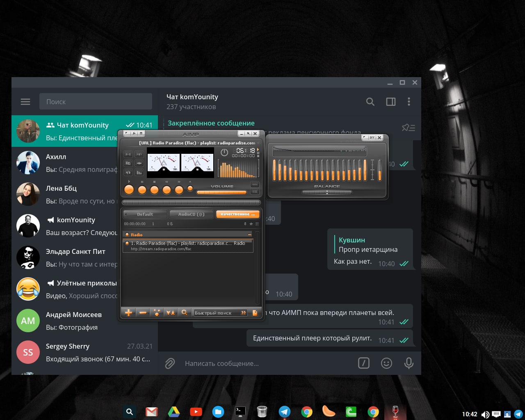Image resolution: width=525 pixels, height=420 pixels.
Task: Click attach file paperclip icon
Action: (x=170, y=363)
